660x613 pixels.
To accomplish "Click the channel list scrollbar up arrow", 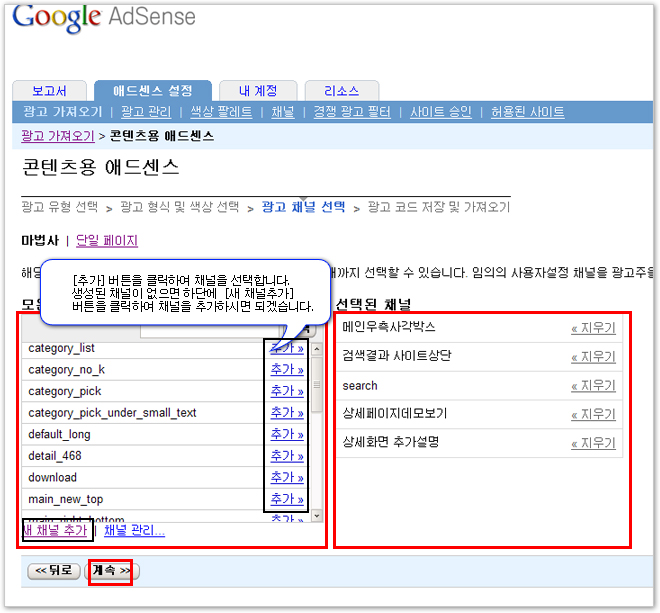I will (317, 349).
